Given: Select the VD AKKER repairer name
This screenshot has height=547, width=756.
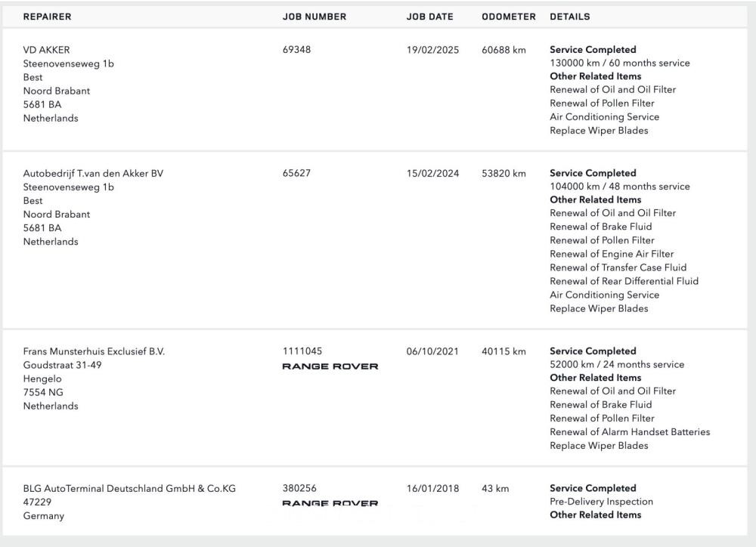Looking at the screenshot, I should [46, 50].
